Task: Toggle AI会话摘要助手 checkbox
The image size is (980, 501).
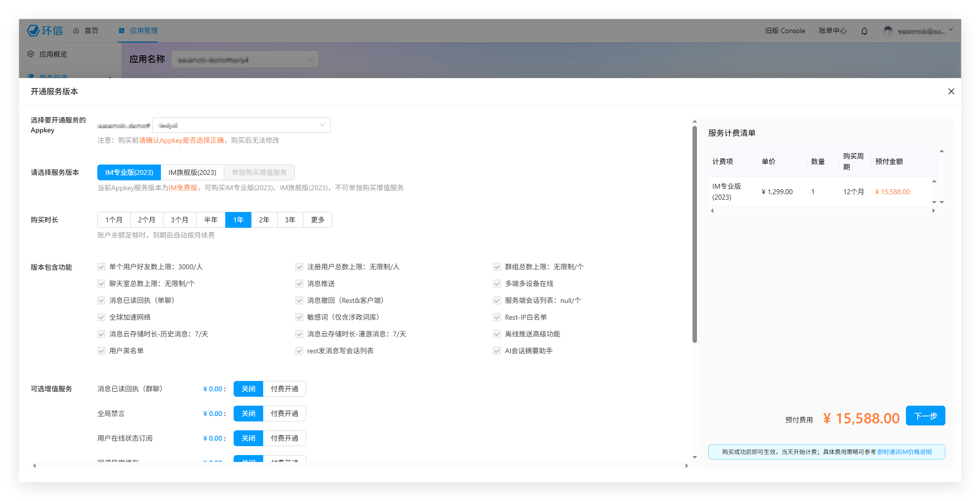Action: (497, 351)
